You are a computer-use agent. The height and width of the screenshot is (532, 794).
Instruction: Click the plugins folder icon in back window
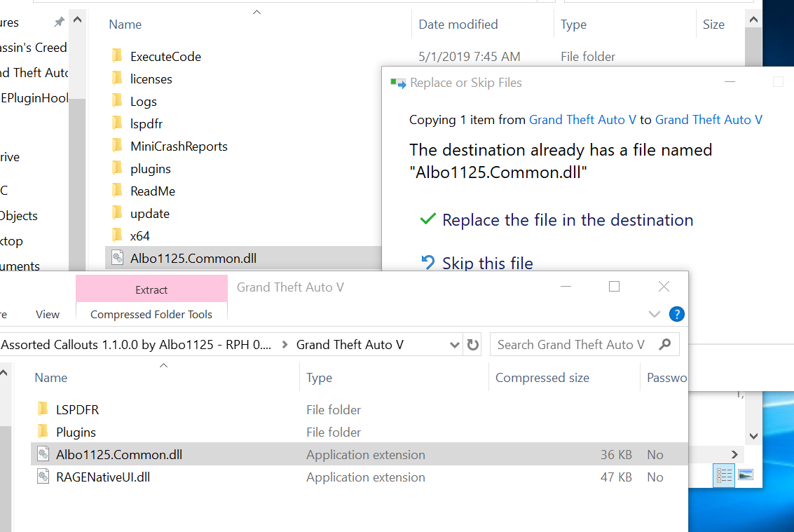[x=117, y=168]
